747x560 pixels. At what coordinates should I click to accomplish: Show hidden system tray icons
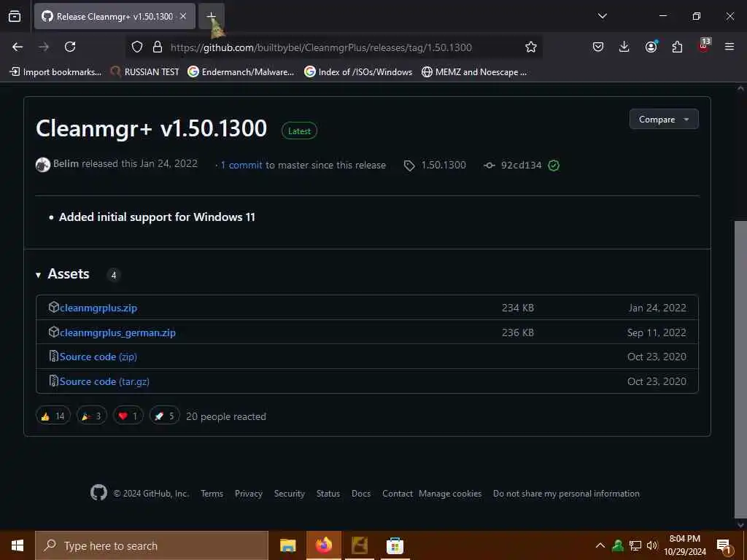[x=600, y=545]
